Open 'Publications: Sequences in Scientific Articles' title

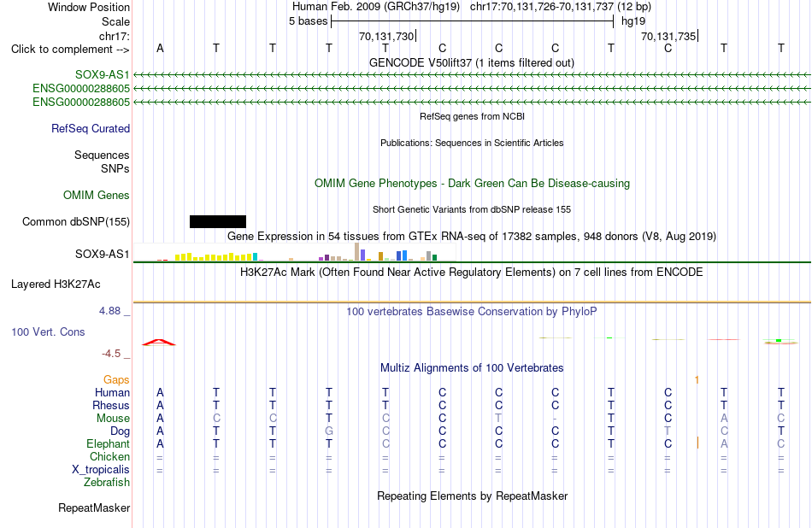472,143
